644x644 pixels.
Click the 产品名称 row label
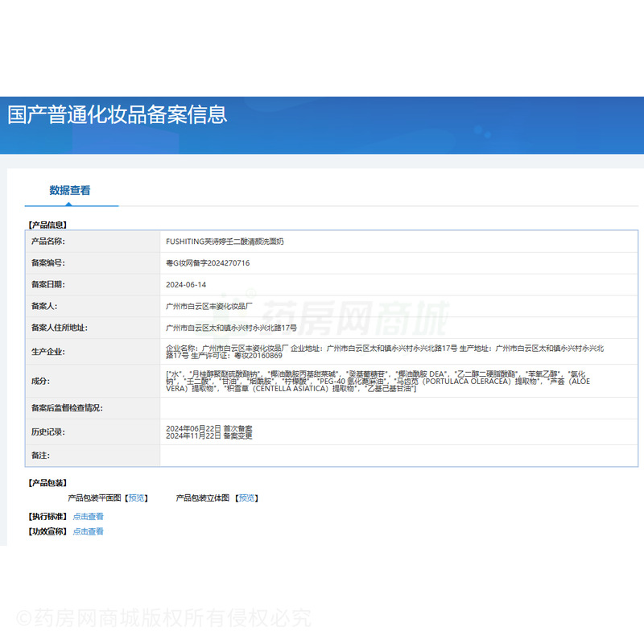click(x=47, y=241)
